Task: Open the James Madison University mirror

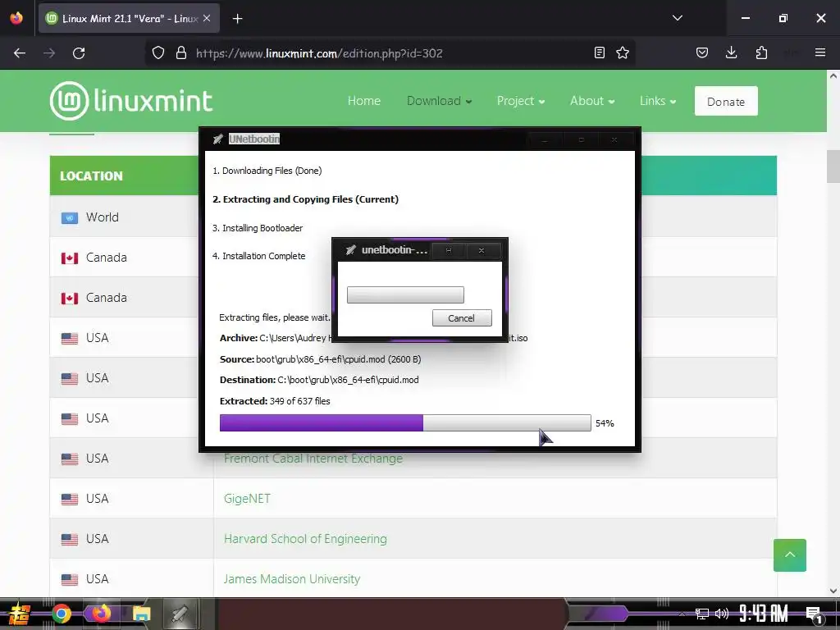Action: point(292,579)
